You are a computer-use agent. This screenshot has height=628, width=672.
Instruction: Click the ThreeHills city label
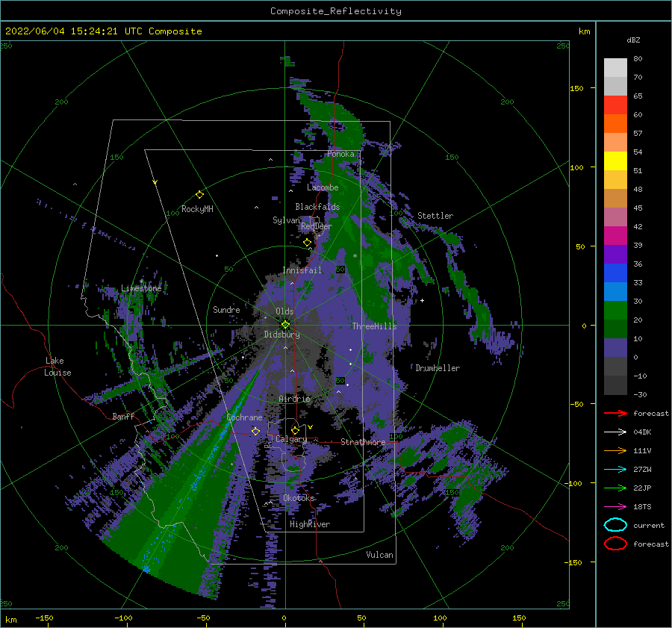click(374, 326)
